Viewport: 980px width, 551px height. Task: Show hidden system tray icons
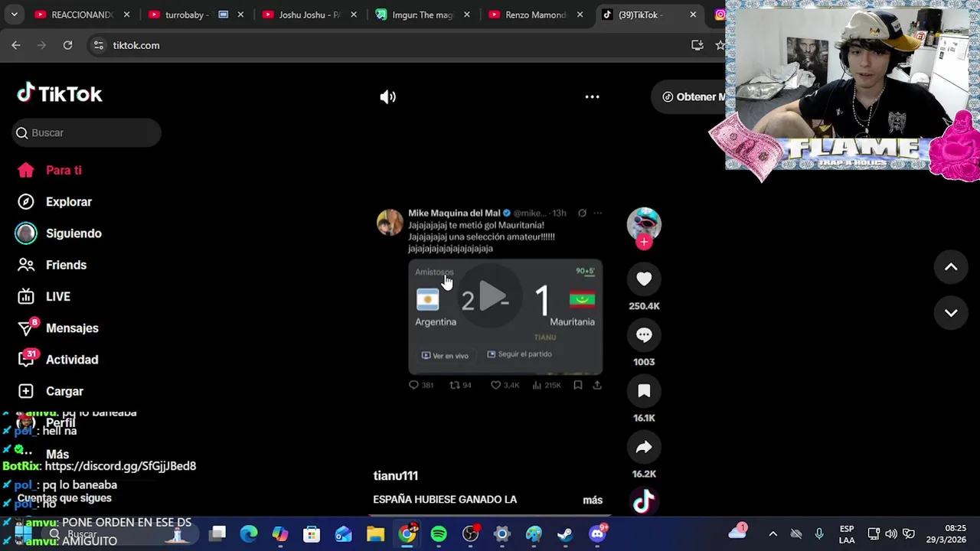tap(773, 533)
